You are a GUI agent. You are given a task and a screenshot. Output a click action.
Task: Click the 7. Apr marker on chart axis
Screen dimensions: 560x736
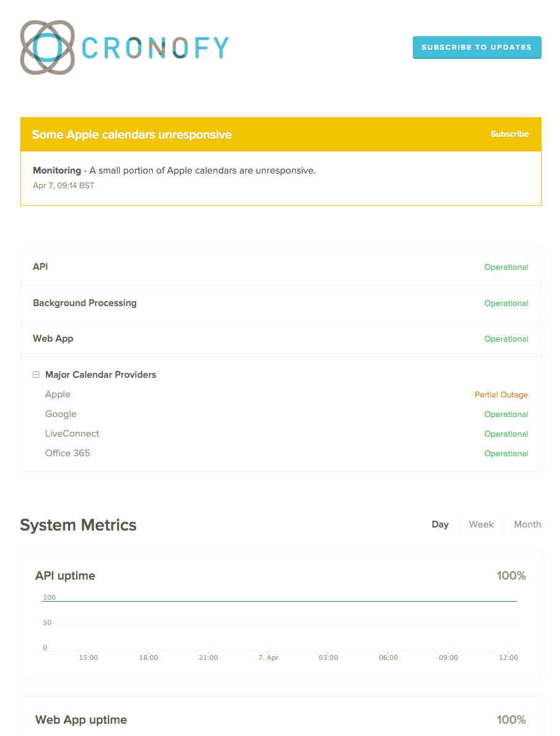tap(268, 657)
